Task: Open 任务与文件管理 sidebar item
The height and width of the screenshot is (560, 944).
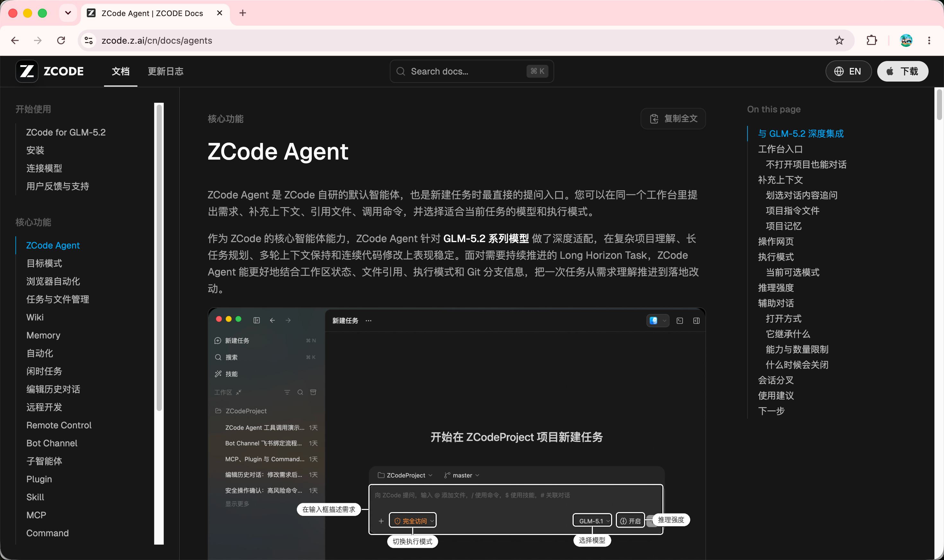Action: (58, 299)
